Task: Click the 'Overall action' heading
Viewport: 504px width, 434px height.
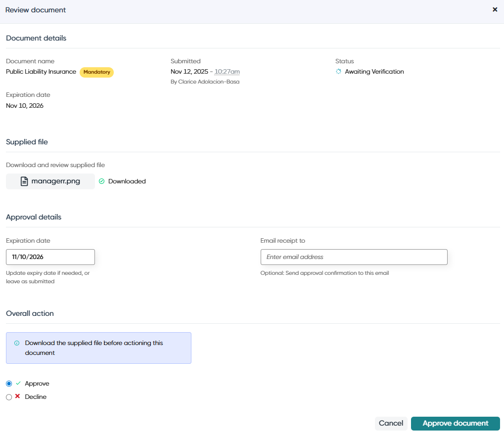Action: (x=30, y=313)
